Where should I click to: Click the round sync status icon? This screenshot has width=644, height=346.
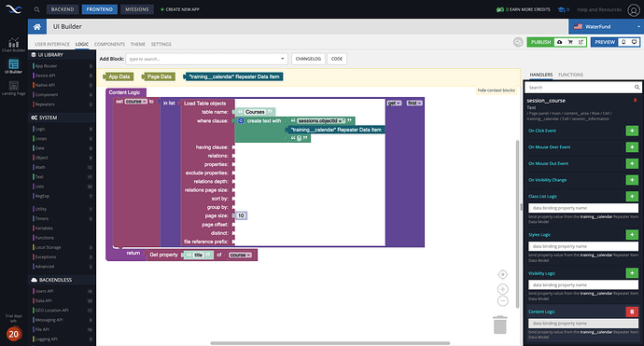pyautogui.click(x=518, y=42)
